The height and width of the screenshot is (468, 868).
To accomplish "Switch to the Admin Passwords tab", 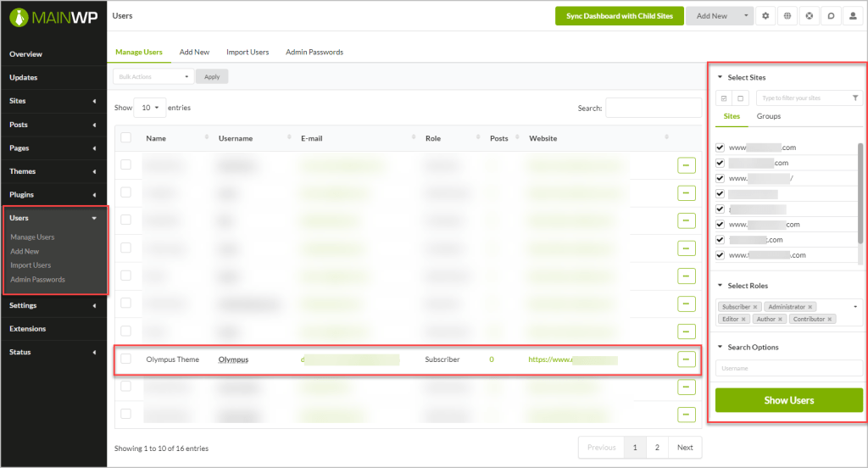I will (x=314, y=52).
